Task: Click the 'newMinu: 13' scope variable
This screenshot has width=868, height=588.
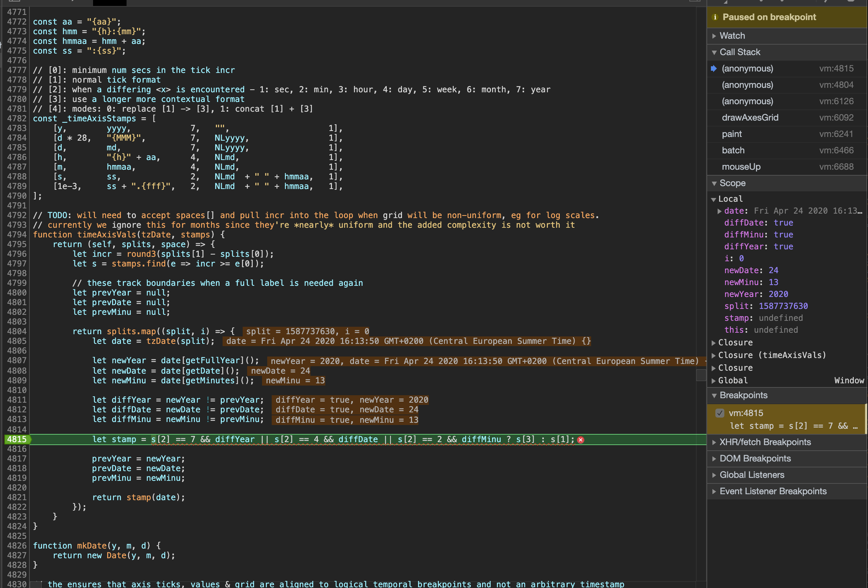Action: point(751,282)
